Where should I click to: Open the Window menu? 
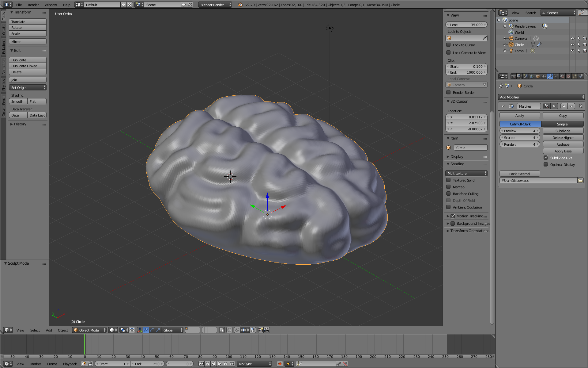tap(51, 5)
